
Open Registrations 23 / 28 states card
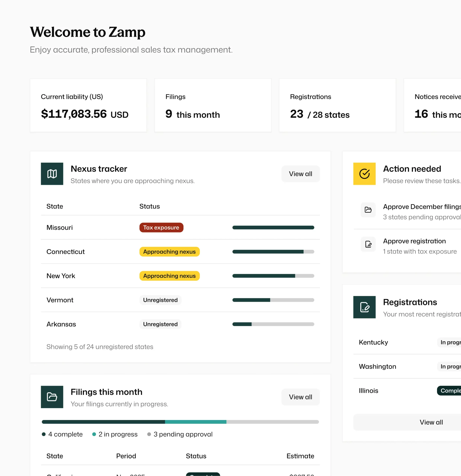pos(337,105)
